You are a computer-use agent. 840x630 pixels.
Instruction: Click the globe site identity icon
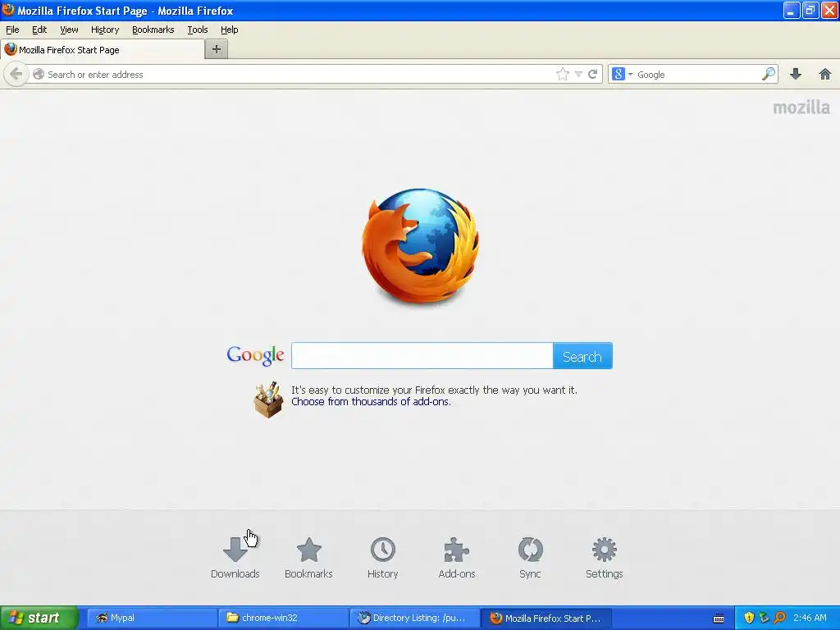click(x=38, y=74)
